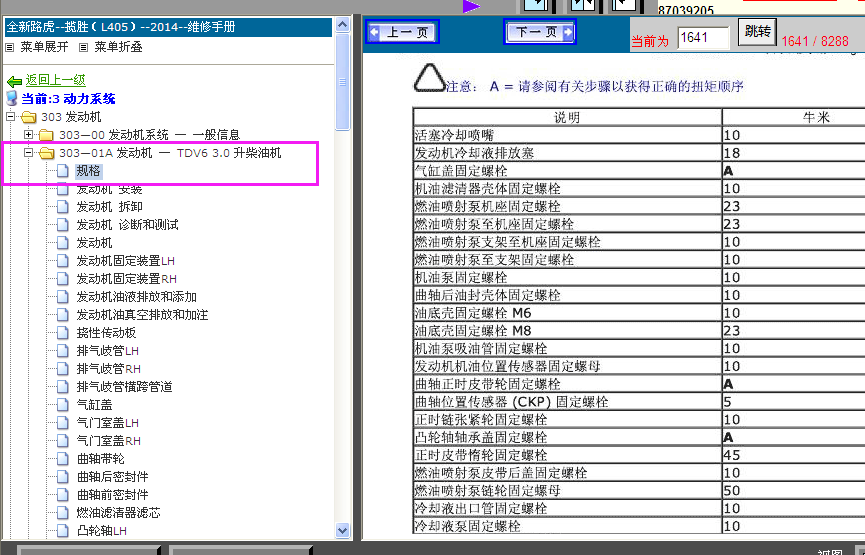The width and height of the screenshot is (865, 555).
Task: Click the tree panel scrollbar thumb
Action: point(343,82)
